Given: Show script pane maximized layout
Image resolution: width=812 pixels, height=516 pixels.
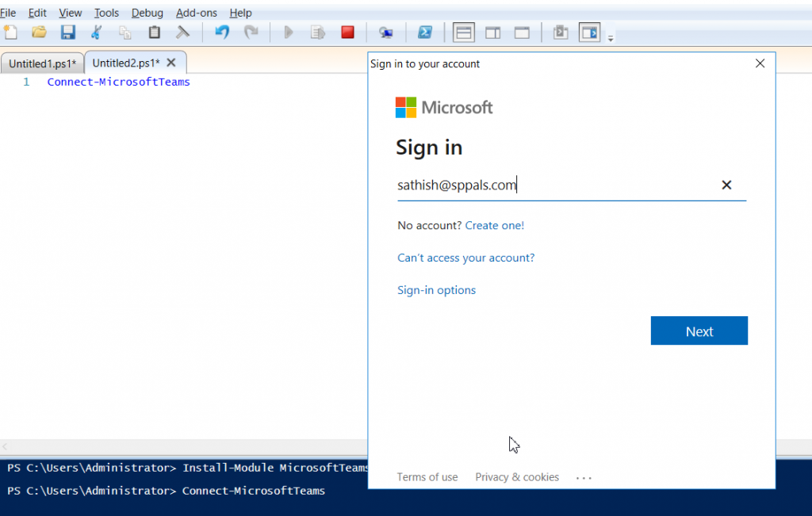Looking at the screenshot, I should tap(522, 32).
